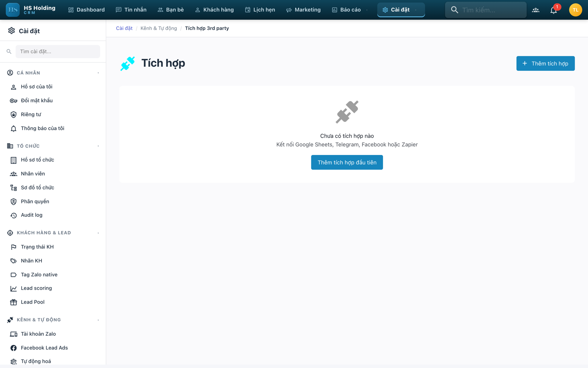This screenshot has width=588, height=368.
Task: Click the gift icon for Lead Pool
Action: click(14, 302)
